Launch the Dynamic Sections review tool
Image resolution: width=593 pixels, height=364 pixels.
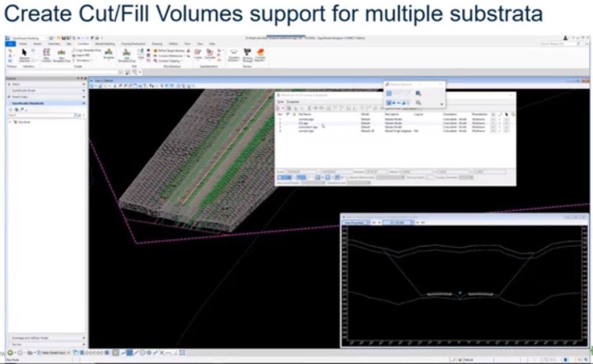235,54
